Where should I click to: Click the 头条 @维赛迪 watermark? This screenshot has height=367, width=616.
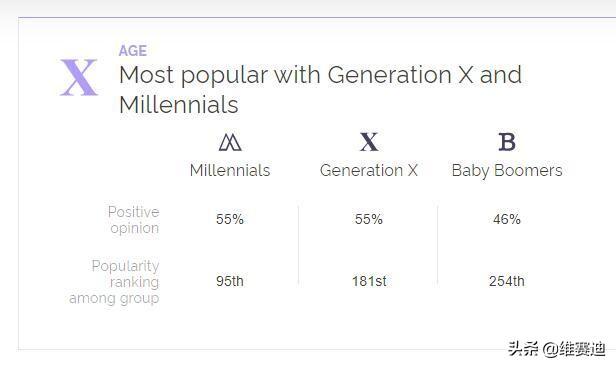click(557, 349)
